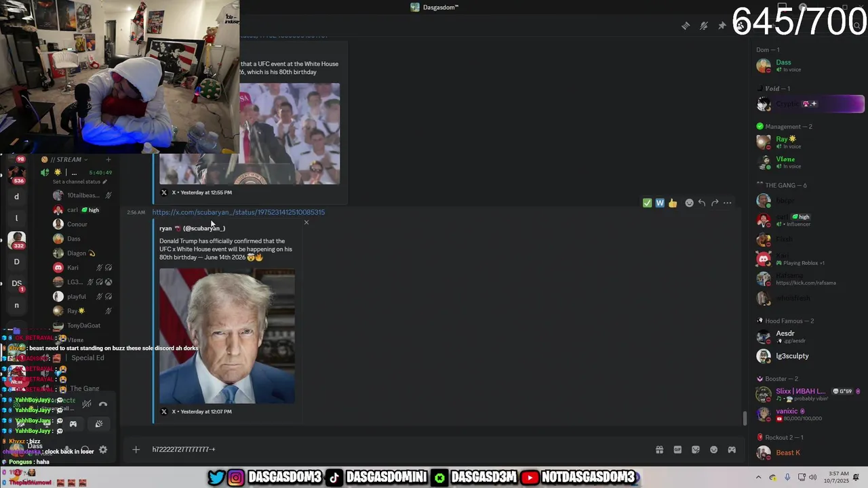
Task: Disconnect from voice call
Action: [103, 404]
